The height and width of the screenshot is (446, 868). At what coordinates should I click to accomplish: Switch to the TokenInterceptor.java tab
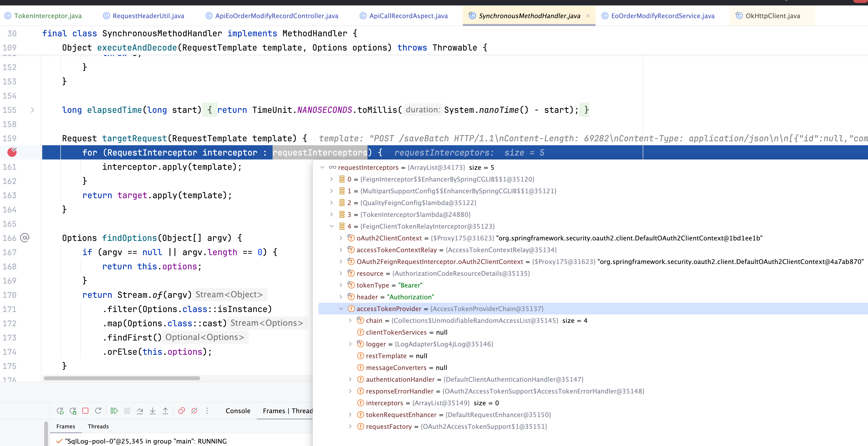tap(48, 16)
